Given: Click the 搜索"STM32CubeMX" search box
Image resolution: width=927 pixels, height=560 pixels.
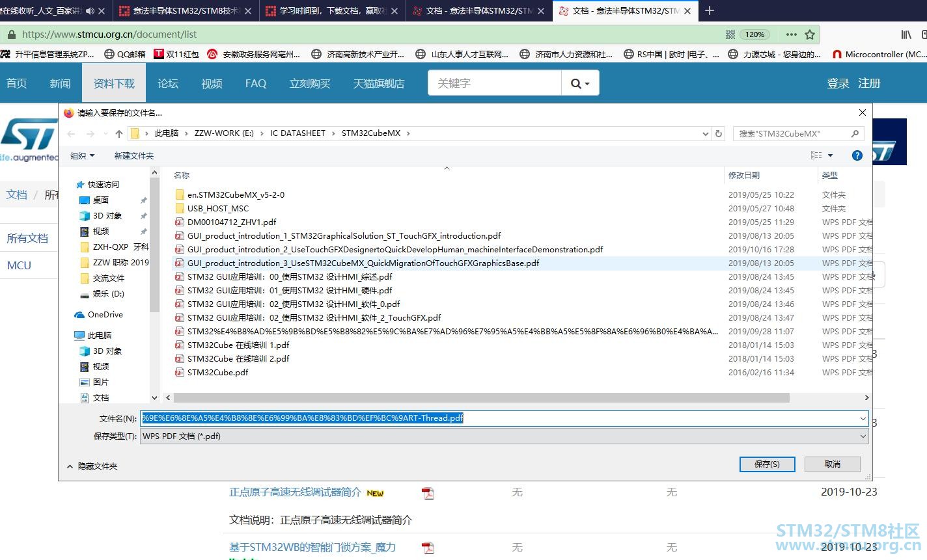Looking at the screenshot, I should coord(798,133).
